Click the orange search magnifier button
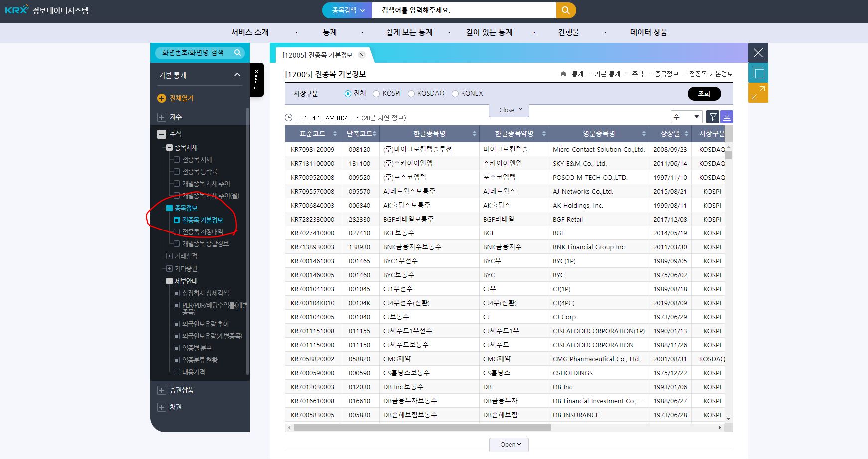Screen dimensions: 868x459 click(x=566, y=10)
